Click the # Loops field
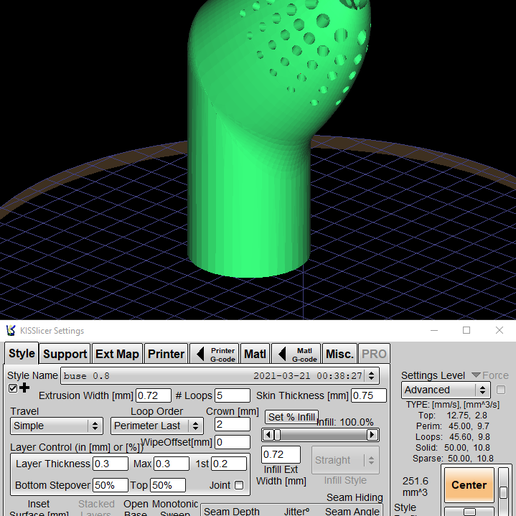Screen dimensions: 516x516 click(x=232, y=396)
